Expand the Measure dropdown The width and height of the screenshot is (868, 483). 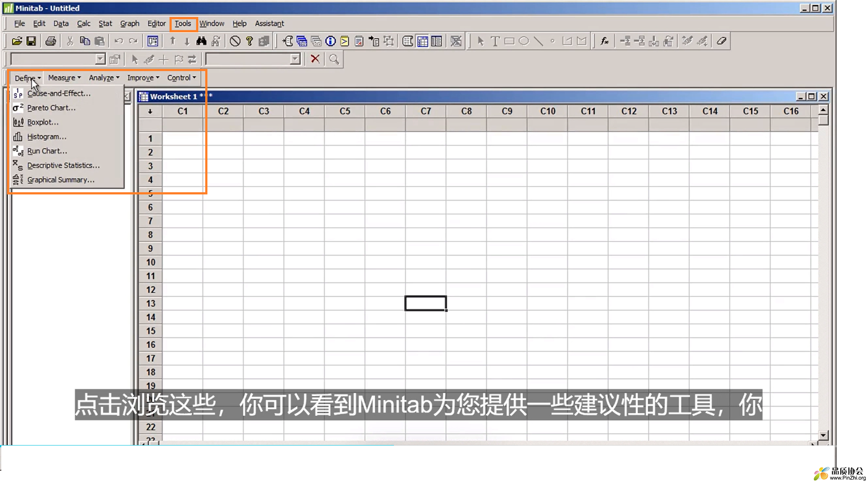point(64,78)
